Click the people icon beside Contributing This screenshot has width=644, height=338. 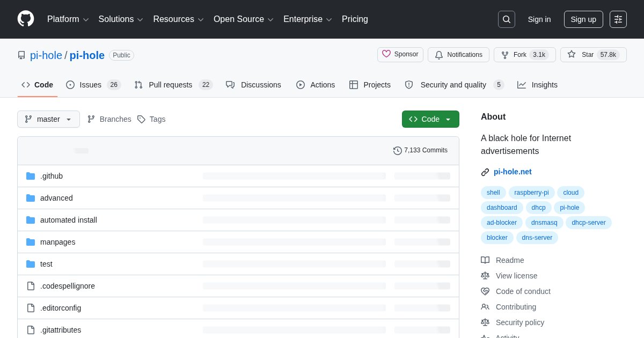tap(485, 307)
